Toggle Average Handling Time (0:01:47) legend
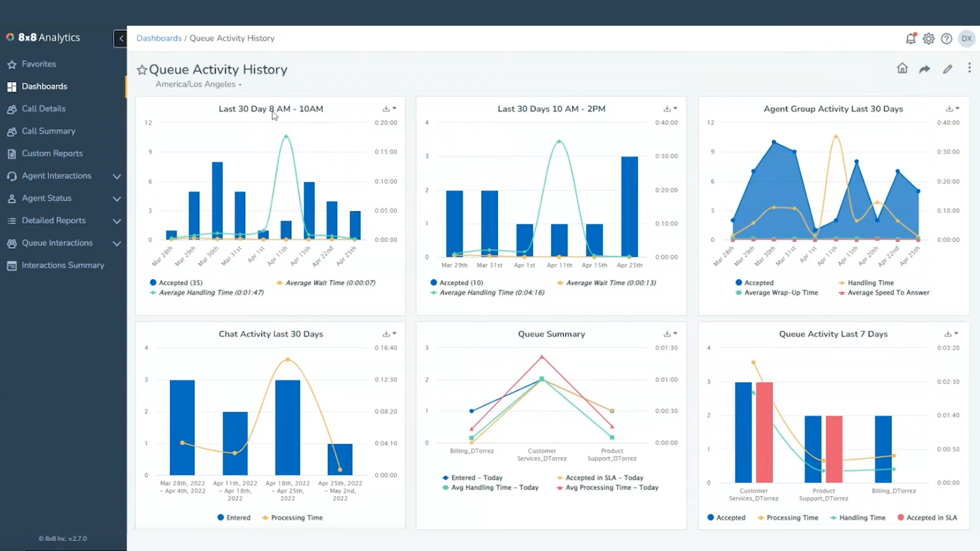 206,293
